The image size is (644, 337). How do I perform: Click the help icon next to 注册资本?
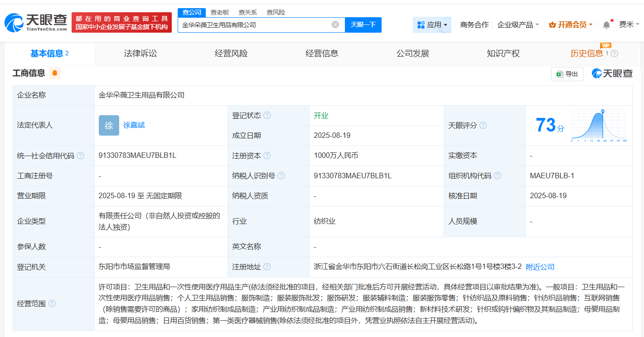click(267, 155)
